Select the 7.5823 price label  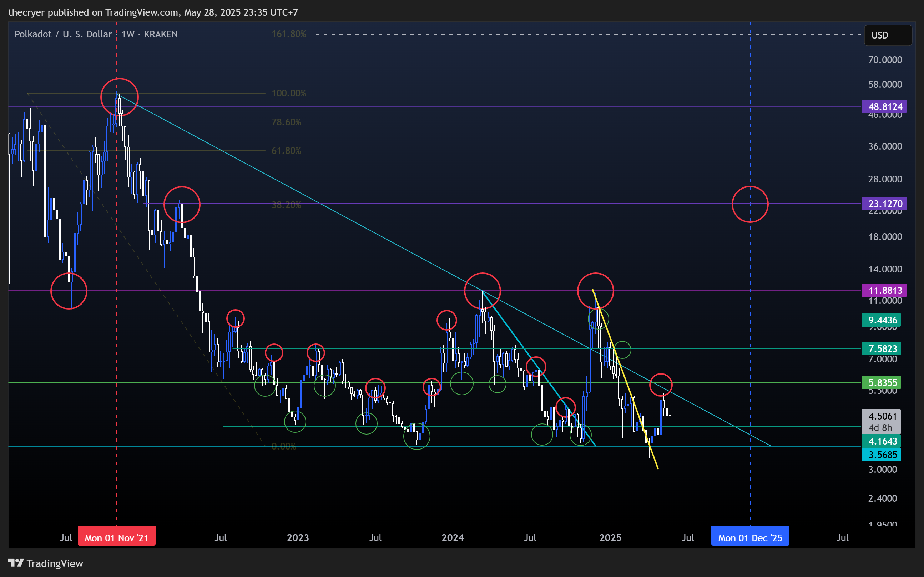(x=881, y=348)
